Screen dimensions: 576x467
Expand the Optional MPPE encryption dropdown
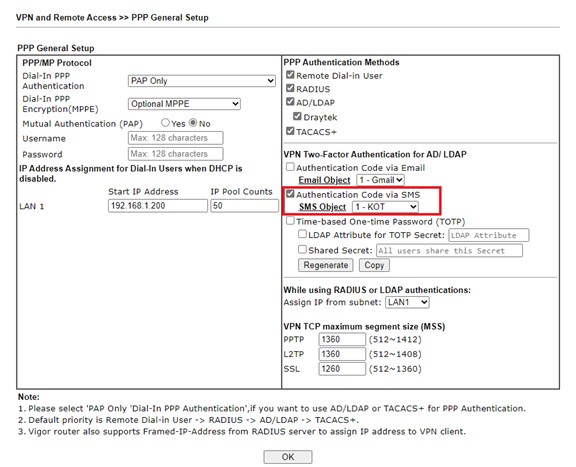pyautogui.click(x=184, y=104)
